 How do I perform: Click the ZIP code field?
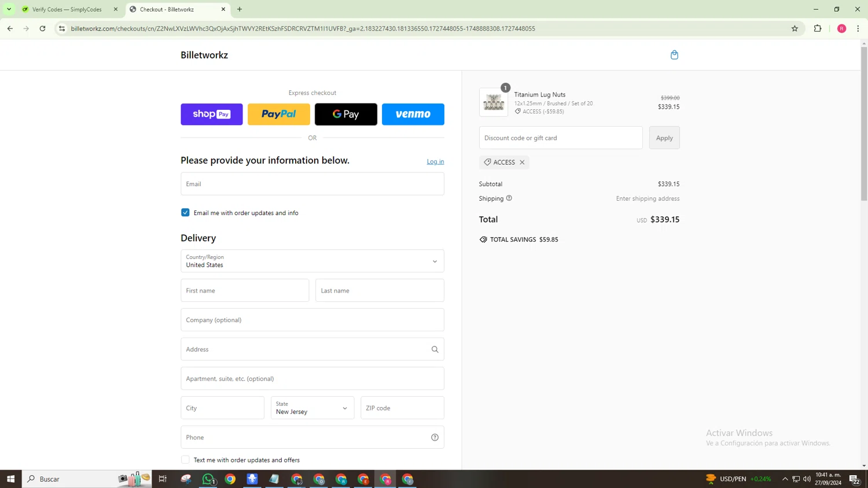402,408
